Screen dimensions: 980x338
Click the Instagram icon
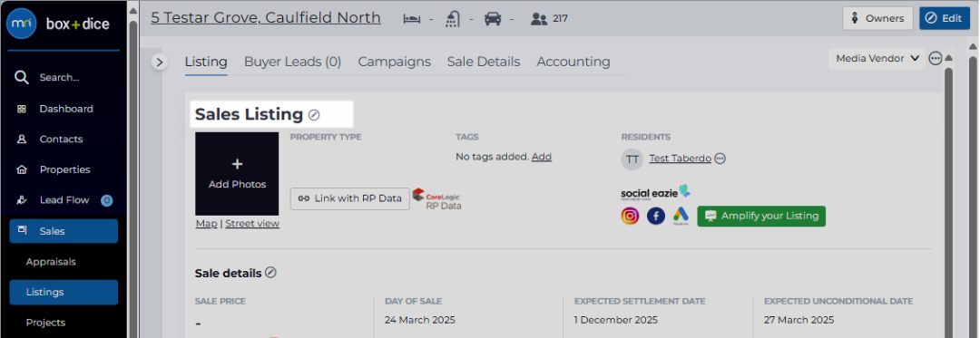[630, 216]
